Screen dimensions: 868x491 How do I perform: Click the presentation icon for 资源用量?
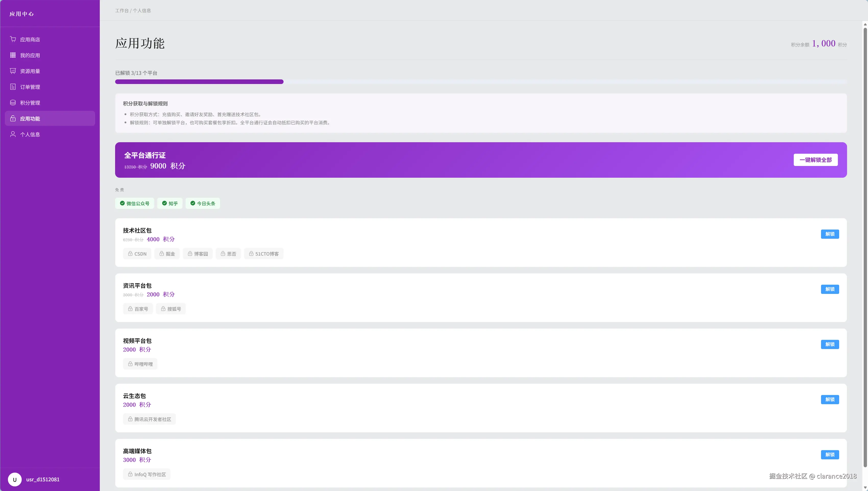coord(13,71)
